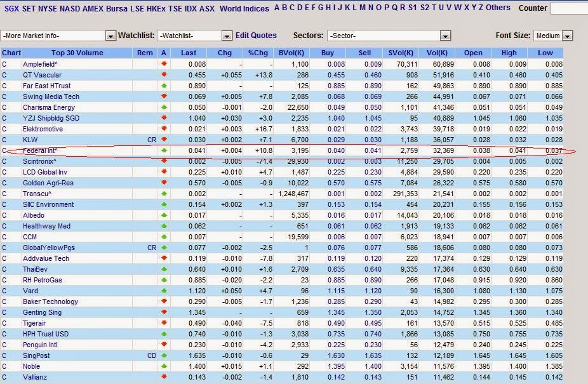Click red down arrow for Addvalue Tech
The image size is (588, 384).
pos(164,258)
